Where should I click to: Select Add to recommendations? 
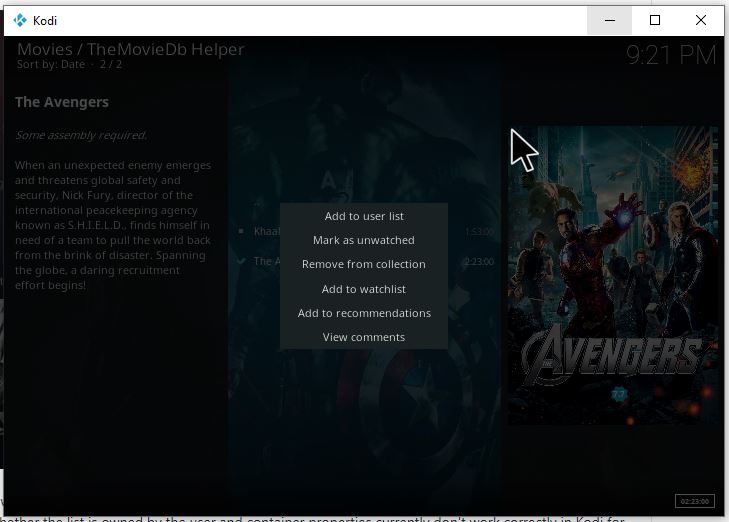click(364, 313)
